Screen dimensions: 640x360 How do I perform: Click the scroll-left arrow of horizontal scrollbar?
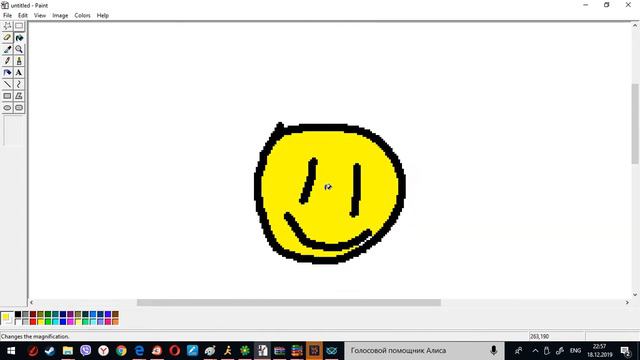click(32, 302)
